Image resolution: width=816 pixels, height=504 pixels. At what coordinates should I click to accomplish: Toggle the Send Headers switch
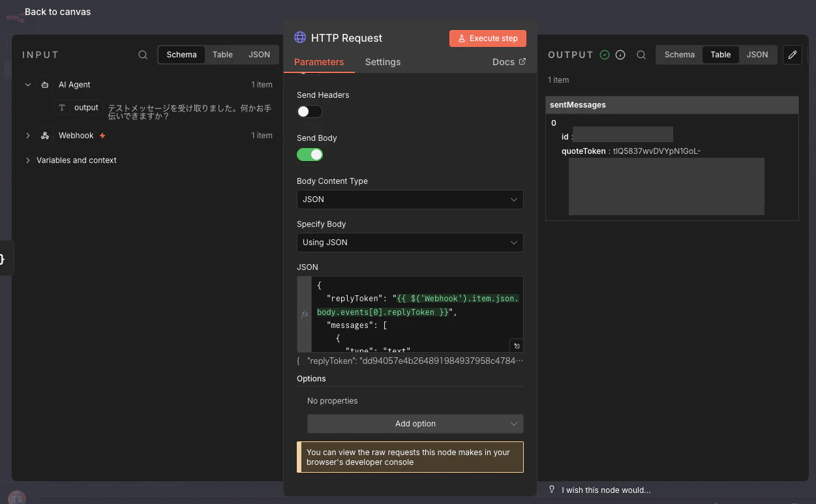tap(310, 111)
